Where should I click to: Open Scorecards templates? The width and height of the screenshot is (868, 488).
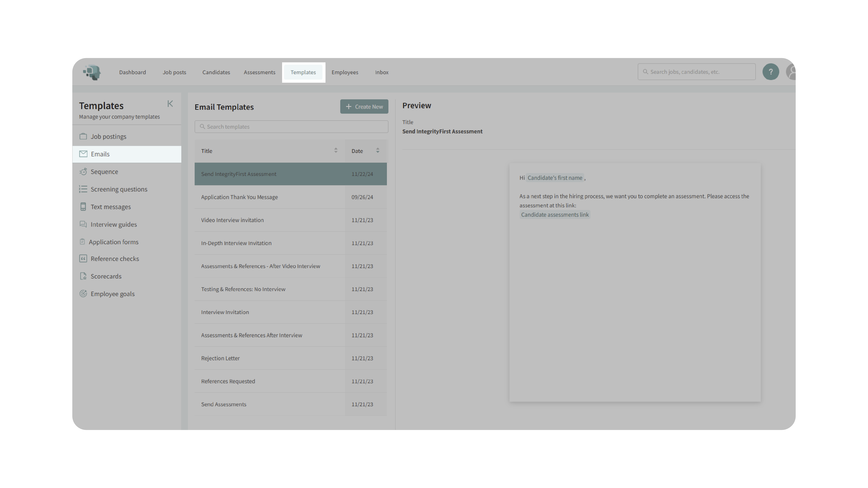106,276
